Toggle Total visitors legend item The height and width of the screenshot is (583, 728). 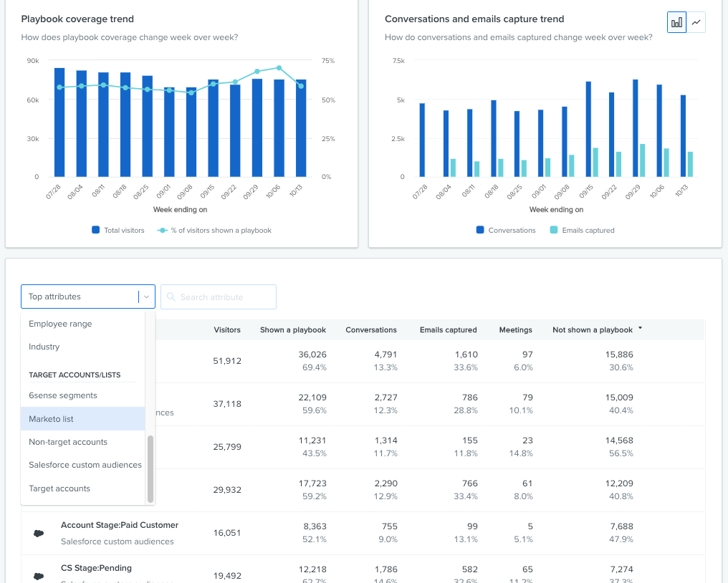pyautogui.click(x=118, y=230)
